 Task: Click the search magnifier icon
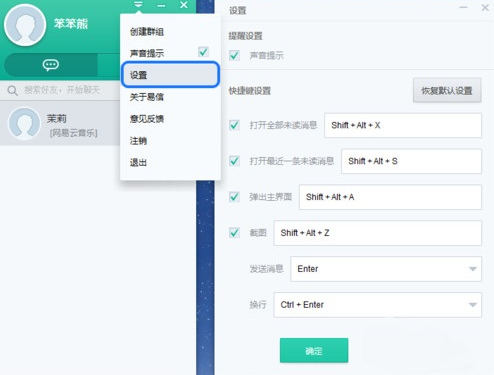[13, 91]
